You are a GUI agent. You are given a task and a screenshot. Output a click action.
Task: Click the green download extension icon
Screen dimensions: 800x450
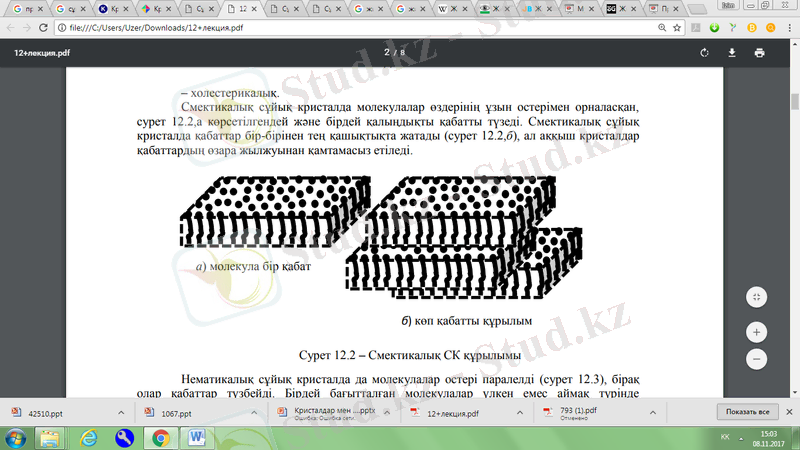714,28
